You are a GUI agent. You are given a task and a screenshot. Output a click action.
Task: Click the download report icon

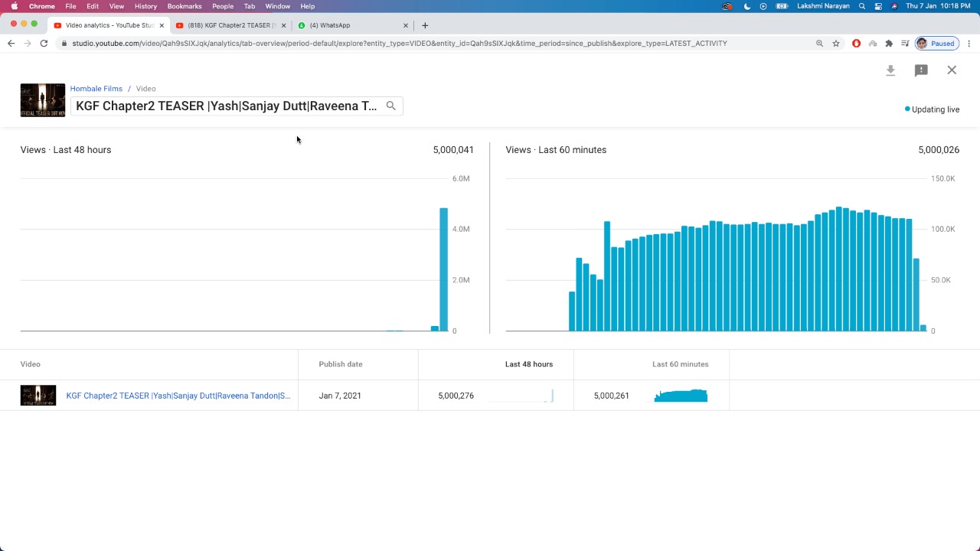click(890, 70)
